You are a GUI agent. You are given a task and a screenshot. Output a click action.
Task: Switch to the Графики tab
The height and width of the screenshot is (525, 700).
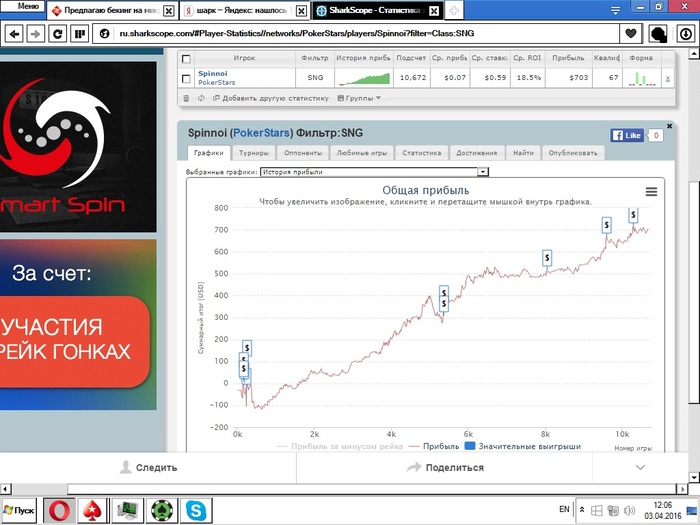pyautogui.click(x=208, y=153)
